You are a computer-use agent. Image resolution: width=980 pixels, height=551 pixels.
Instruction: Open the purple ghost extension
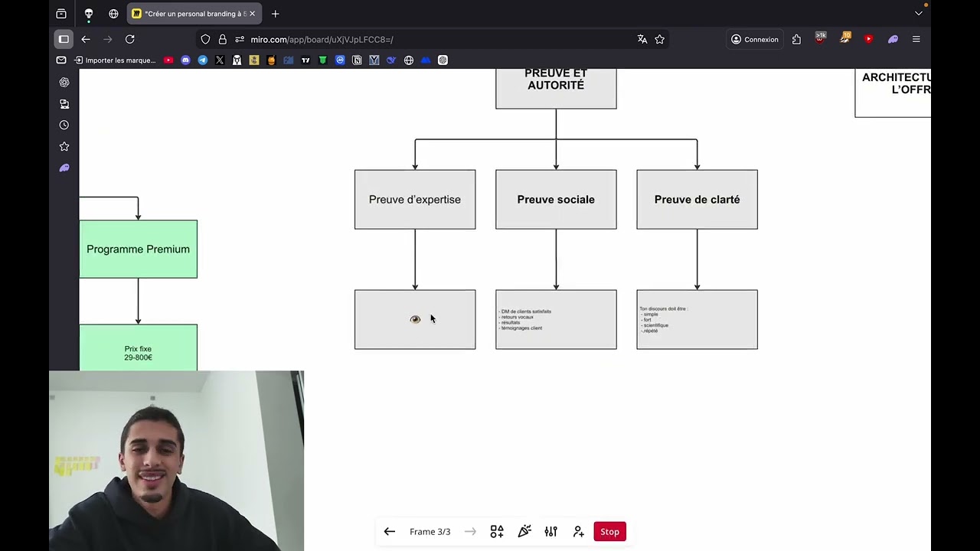click(893, 39)
